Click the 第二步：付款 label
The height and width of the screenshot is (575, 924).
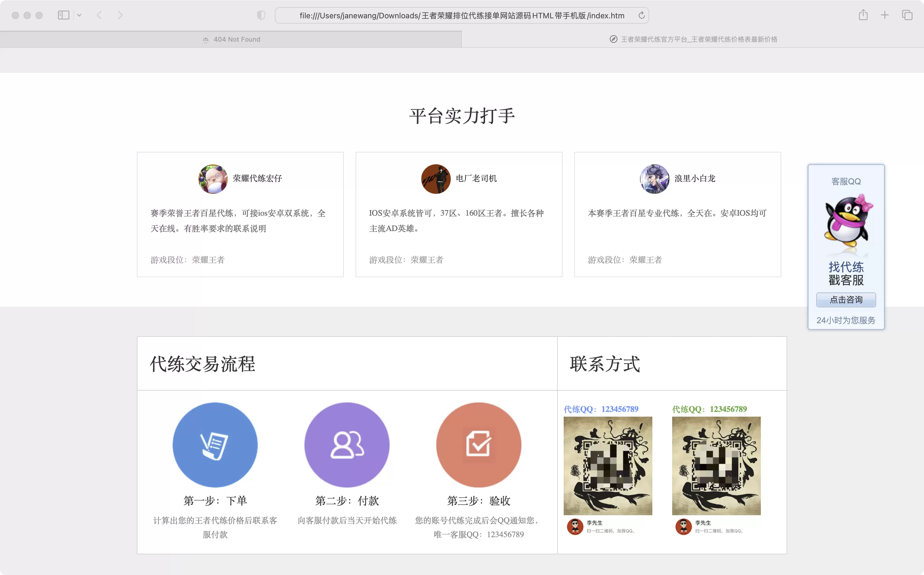point(347,501)
